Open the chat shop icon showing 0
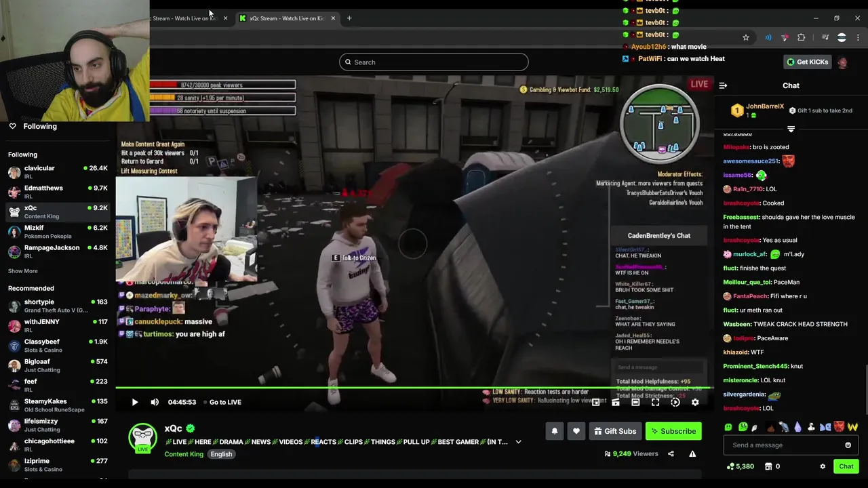The image size is (868, 488). (772, 466)
